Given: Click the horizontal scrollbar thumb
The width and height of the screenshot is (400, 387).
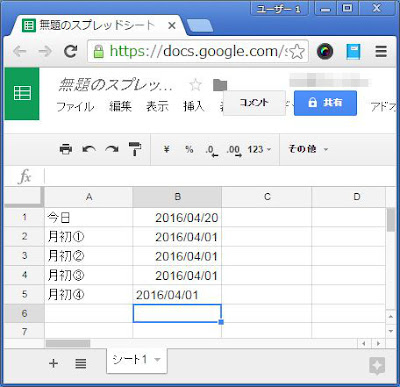Looking at the screenshot, I should 68,343.
